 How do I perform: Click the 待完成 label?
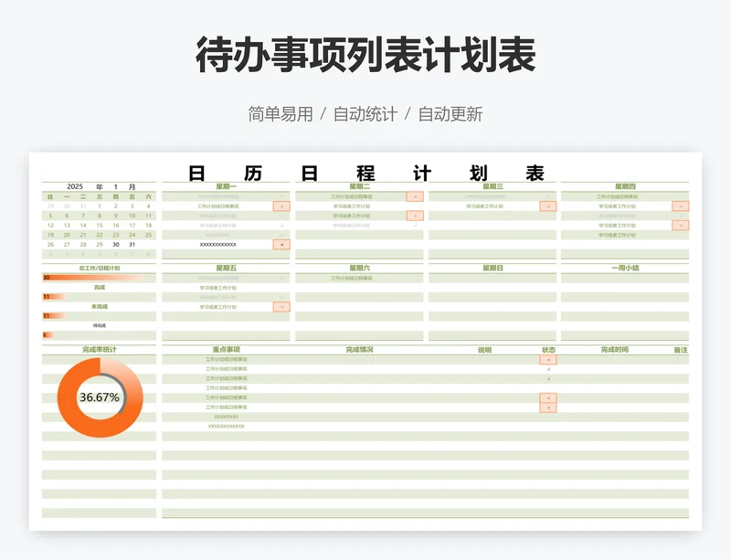coord(100,325)
